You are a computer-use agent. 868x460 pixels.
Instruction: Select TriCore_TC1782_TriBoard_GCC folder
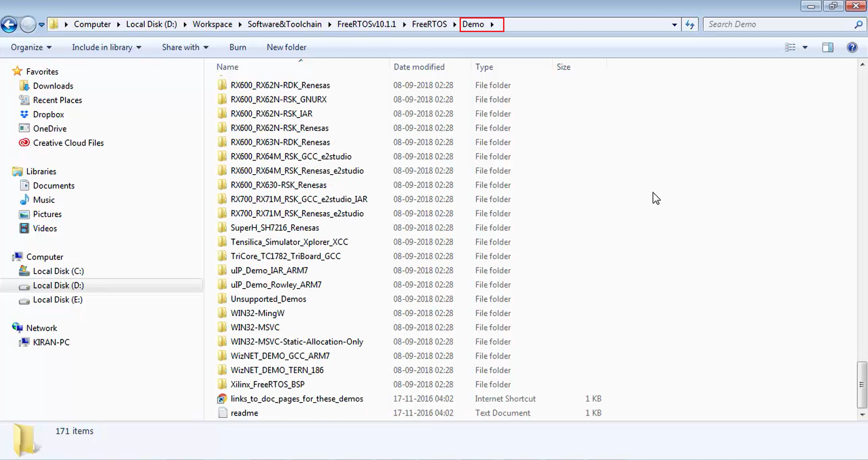pos(285,256)
